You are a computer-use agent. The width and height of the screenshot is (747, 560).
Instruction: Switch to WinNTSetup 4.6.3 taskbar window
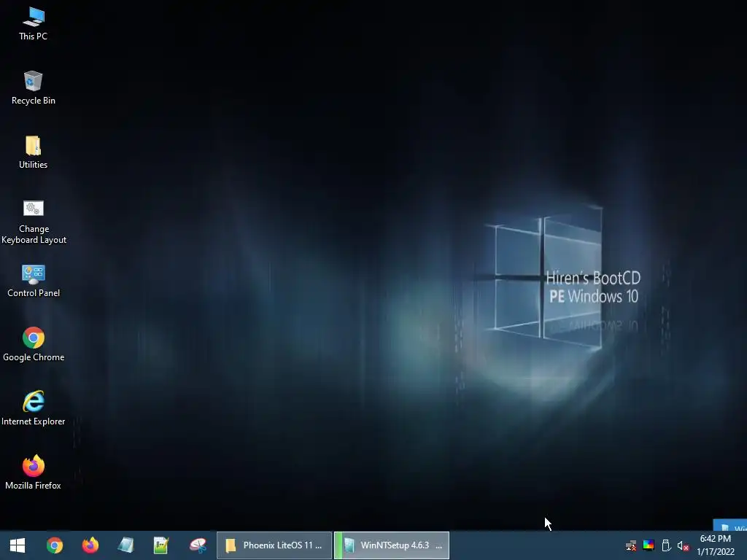click(x=392, y=545)
